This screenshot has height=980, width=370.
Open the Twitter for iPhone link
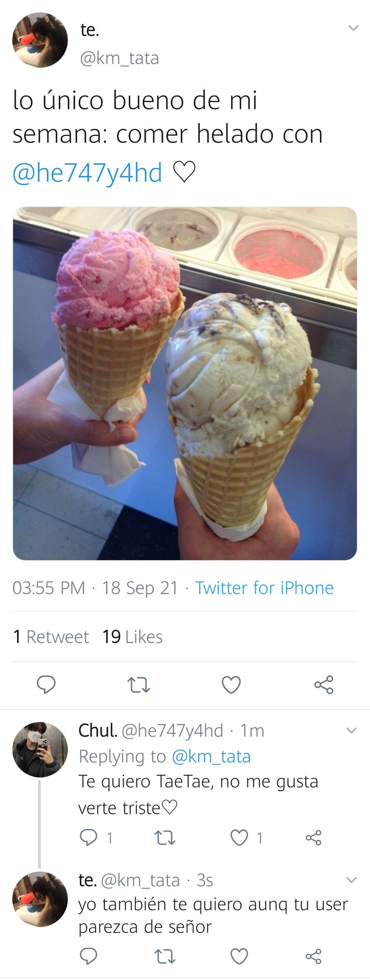[x=264, y=588]
